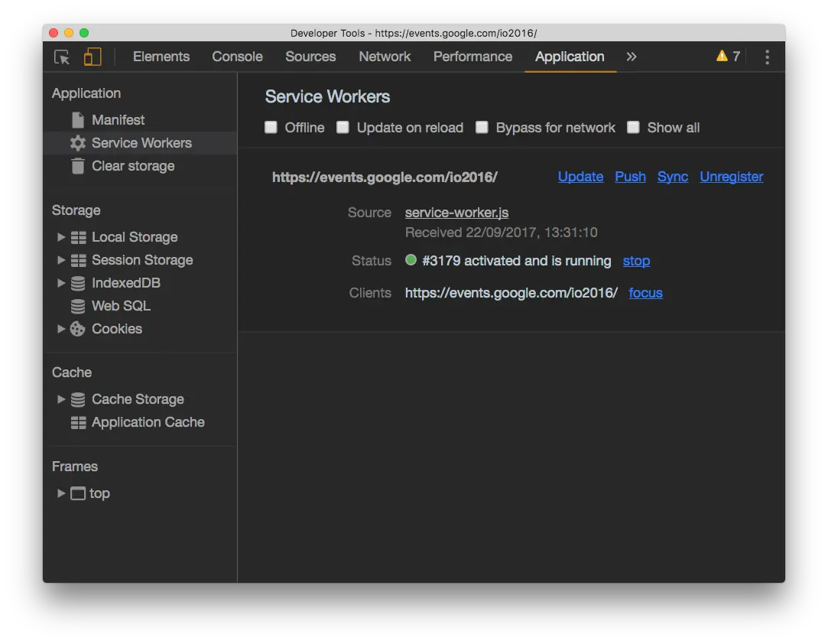Click the Service Workers gear icon
The width and height of the screenshot is (828, 644).
point(78,143)
